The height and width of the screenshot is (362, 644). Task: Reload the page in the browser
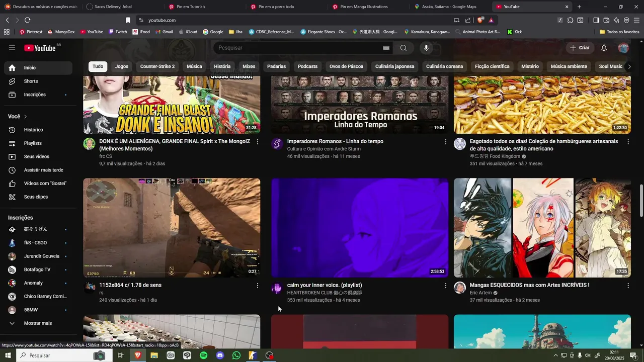pos(27,20)
